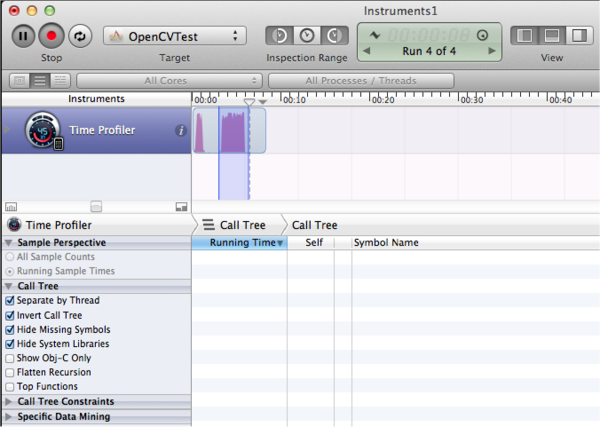Uncheck Separate by Thread
Image resolution: width=600 pixels, height=427 pixels.
point(10,301)
